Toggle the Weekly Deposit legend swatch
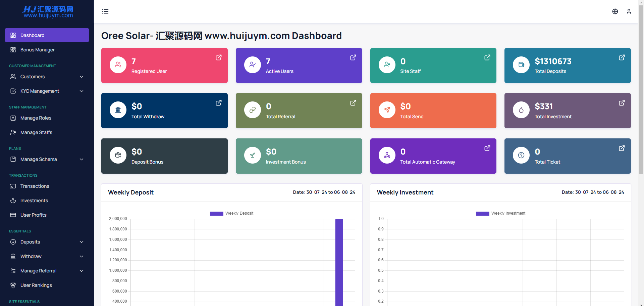Viewport: 644px width, 306px height. tap(216, 213)
